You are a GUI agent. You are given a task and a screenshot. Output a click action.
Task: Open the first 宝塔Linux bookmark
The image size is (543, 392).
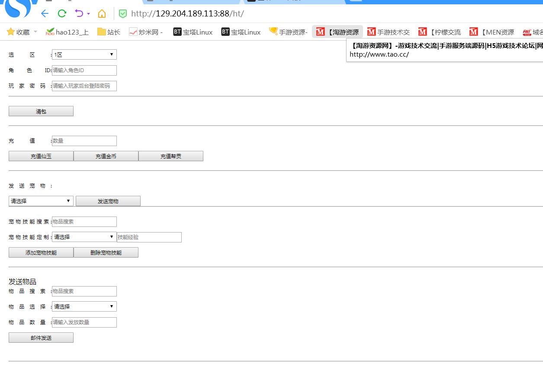click(x=193, y=32)
